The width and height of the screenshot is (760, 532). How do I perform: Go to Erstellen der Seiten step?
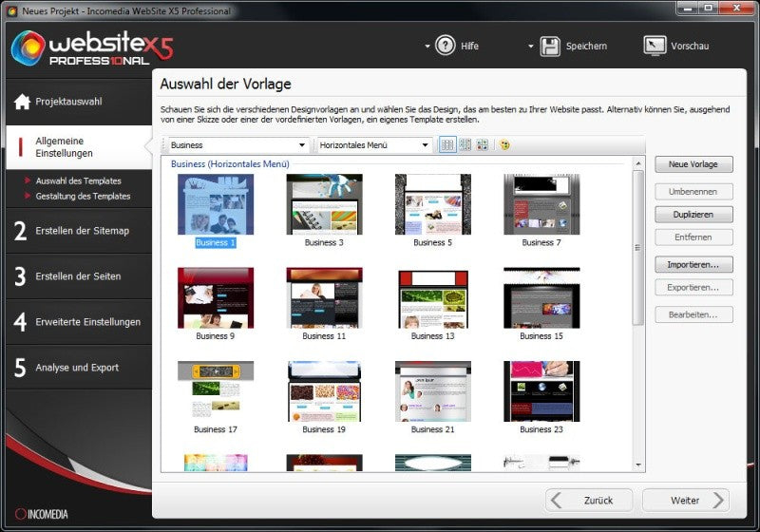(x=79, y=276)
